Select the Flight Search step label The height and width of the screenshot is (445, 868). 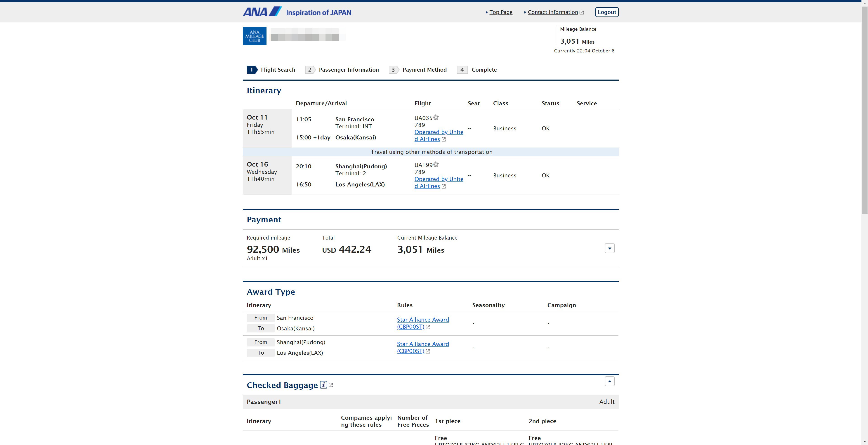pos(278,70)
